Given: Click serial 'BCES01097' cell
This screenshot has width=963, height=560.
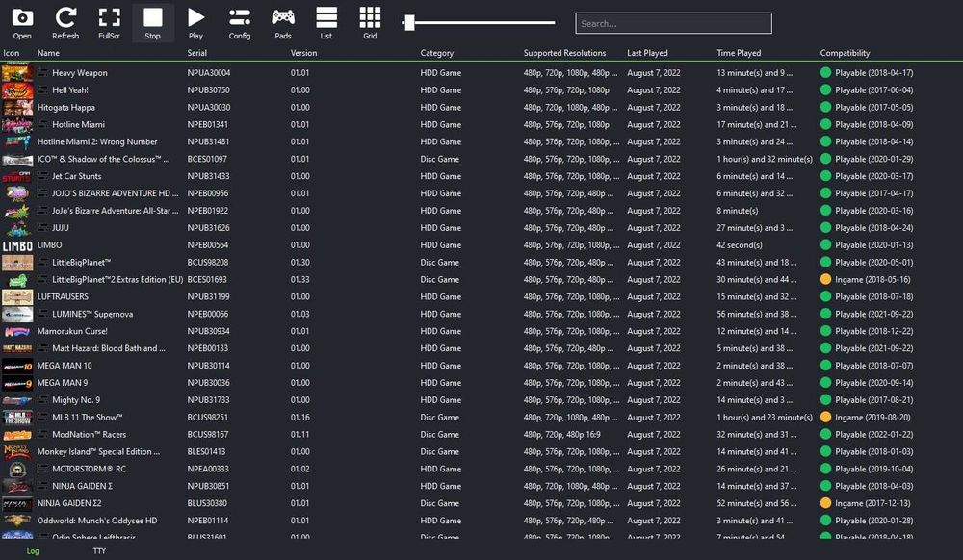Looking at the screenshot, I should 207,159.
